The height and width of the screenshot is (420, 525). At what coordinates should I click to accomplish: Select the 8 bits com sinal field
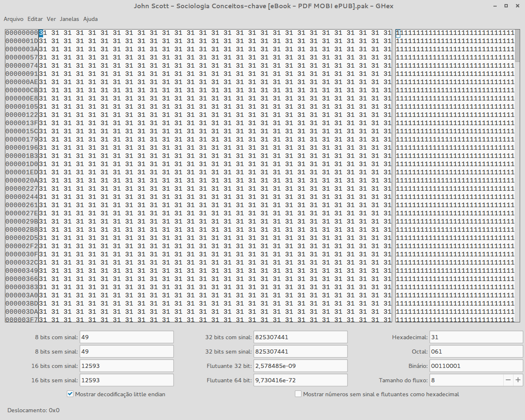point(126,337)
